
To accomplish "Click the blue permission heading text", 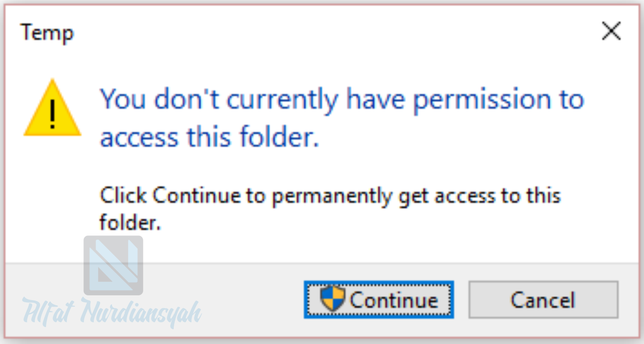I will coord(342,118).
